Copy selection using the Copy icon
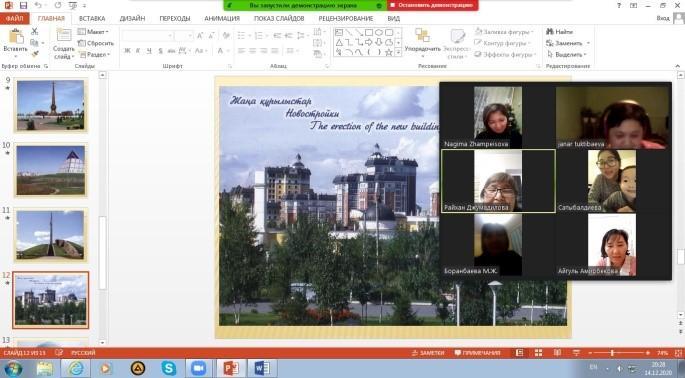 coord(35,43)
